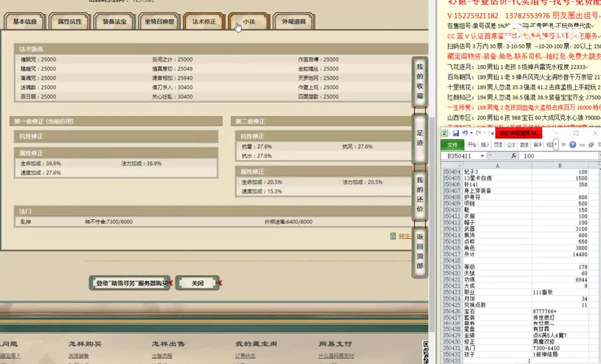Click the ribbon tab overflow arrow after 视图
This screenshot has height=364, width=601.
[555, 145]
